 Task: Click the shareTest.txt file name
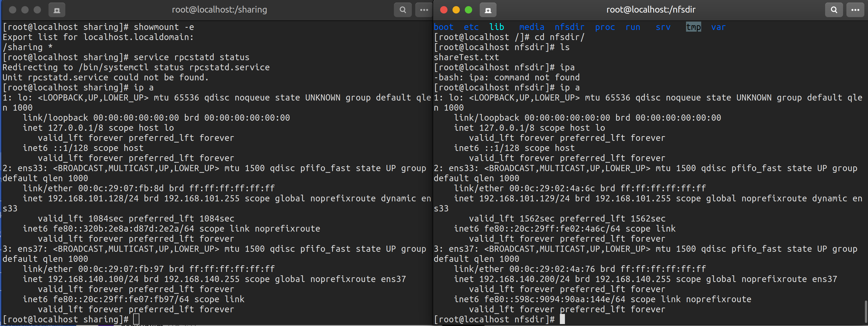(466, 57)
